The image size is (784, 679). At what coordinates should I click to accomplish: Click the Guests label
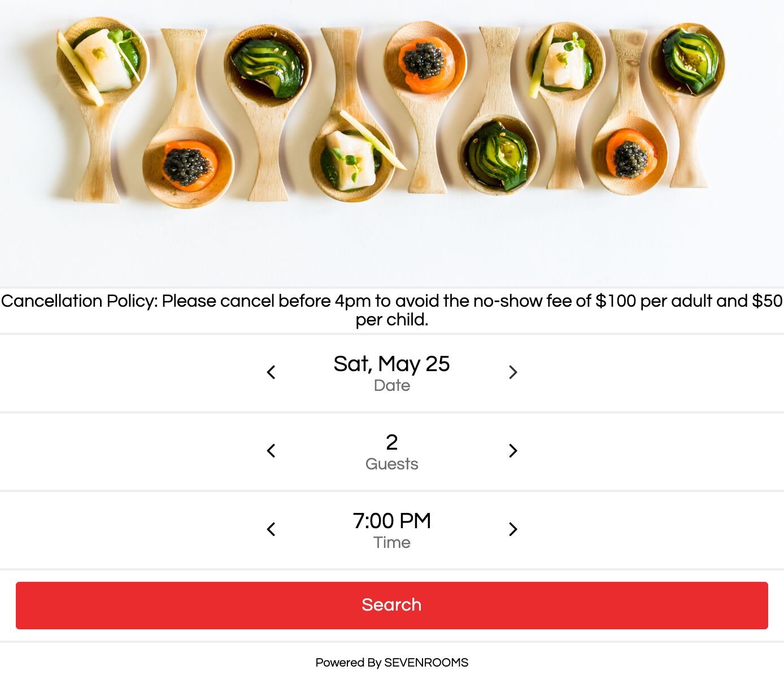tap(391, 464)
